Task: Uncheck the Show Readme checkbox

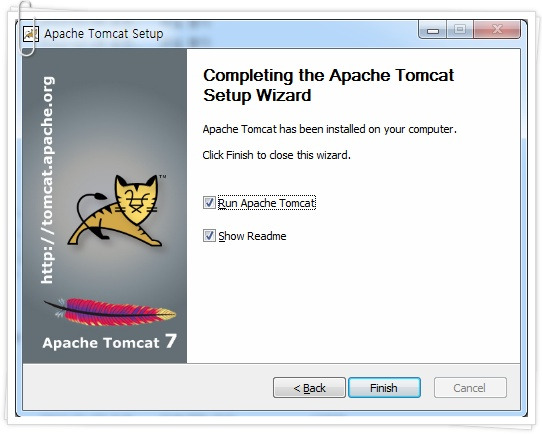Action: 209,236
